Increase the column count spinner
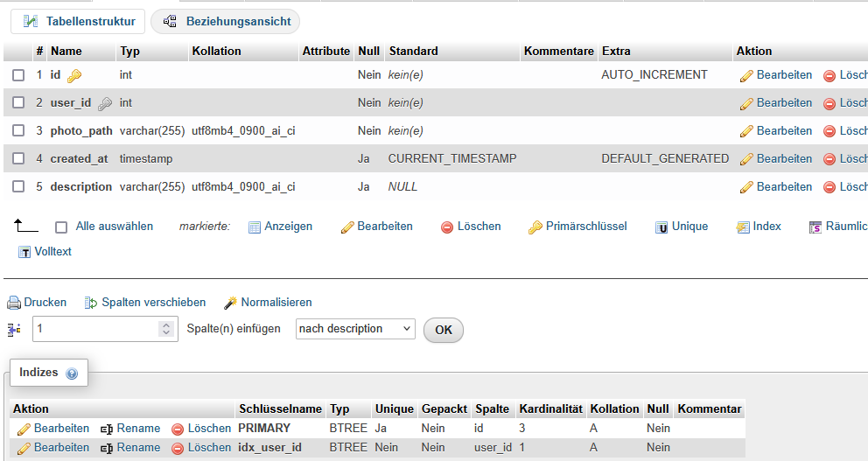This screenshot has height=461, width=868. pos(166,325)
